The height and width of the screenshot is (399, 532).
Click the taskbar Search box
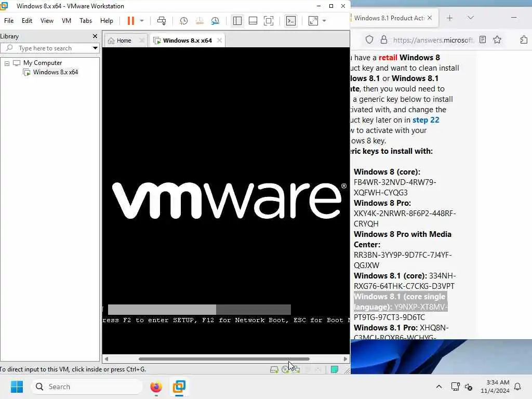click(x=87, y=387)
